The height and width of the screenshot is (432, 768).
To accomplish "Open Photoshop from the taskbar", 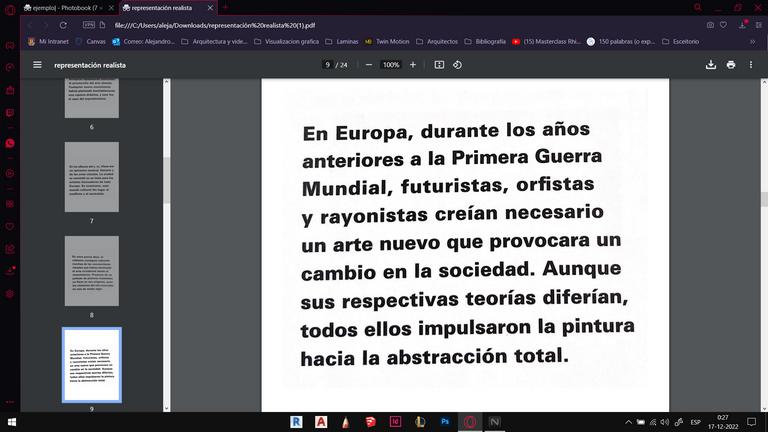I will (x=445, y=422).
